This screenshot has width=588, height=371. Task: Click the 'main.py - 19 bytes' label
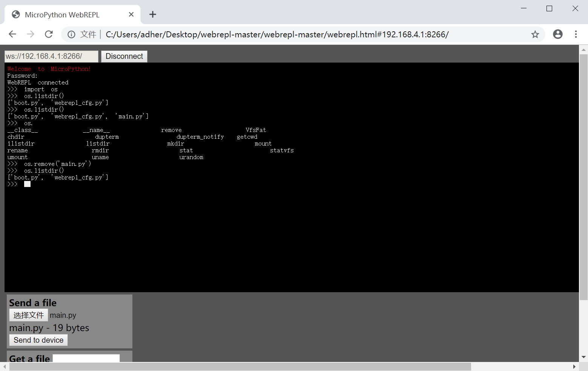[49, 328]
